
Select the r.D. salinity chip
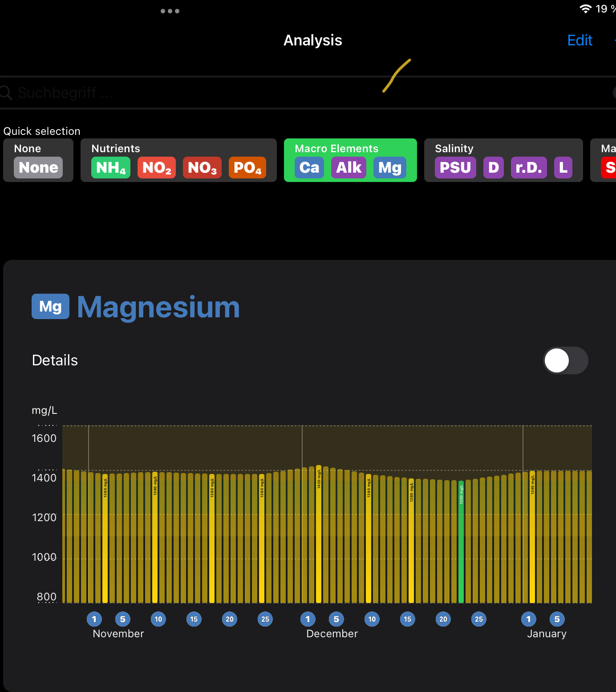[x=529, y=168]
